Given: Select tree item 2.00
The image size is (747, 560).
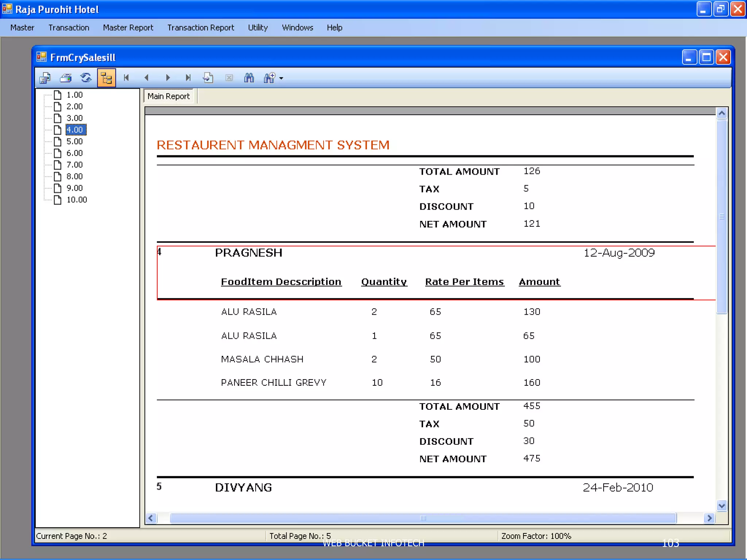Looking at the screenshot, I should pyautogui.click(x=74, y=106).
